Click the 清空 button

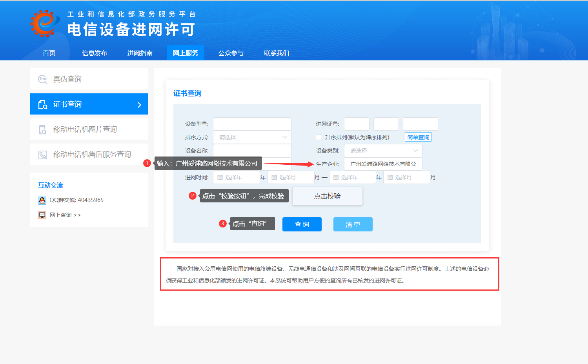point(353,224)
